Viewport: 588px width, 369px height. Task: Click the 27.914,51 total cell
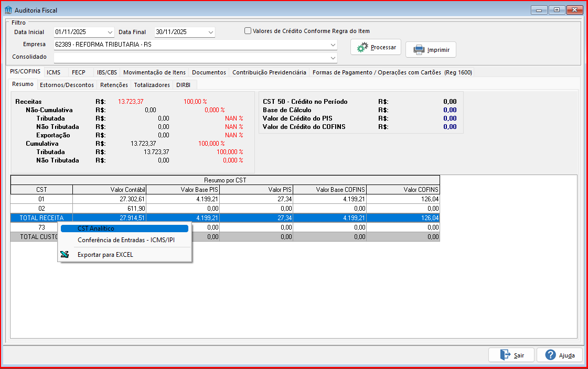pyautogui.click(x=109, y=218)
